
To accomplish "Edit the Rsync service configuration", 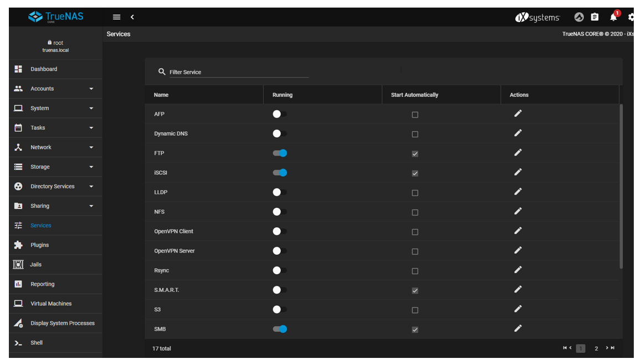I will point(518,270).
